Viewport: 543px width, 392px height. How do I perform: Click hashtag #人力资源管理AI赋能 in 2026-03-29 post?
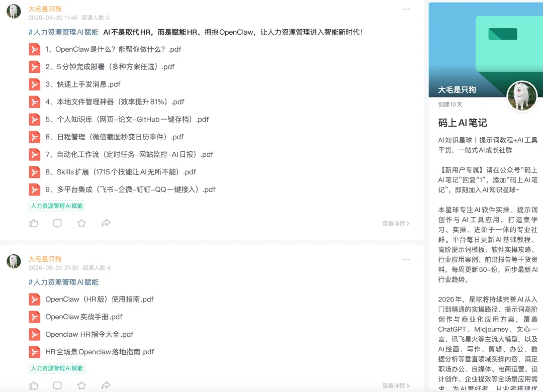click(63, 282)
